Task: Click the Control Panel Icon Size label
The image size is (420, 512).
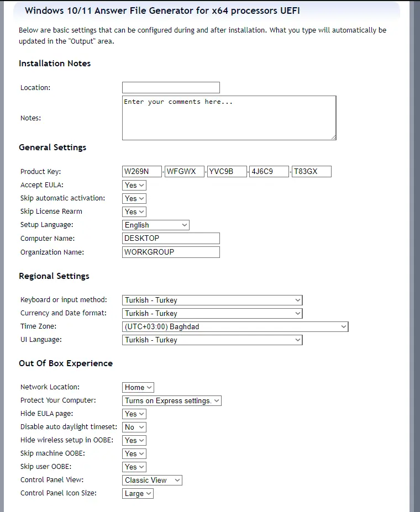Action: tap(59, 493)
